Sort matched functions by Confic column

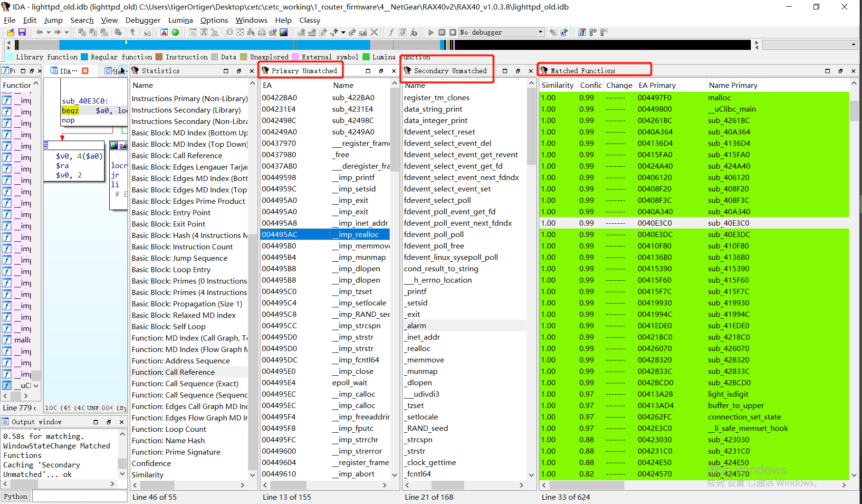tap(591, 86)
